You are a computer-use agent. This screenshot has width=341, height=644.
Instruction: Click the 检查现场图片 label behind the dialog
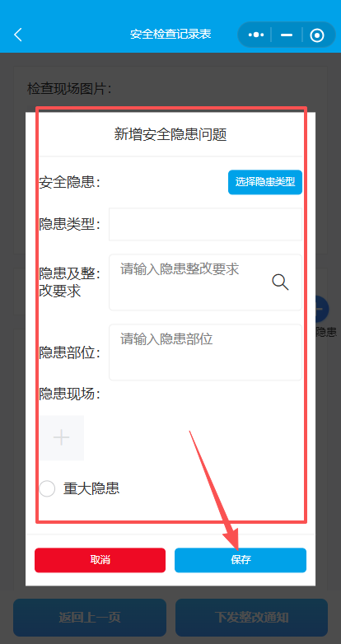(69, 88)
